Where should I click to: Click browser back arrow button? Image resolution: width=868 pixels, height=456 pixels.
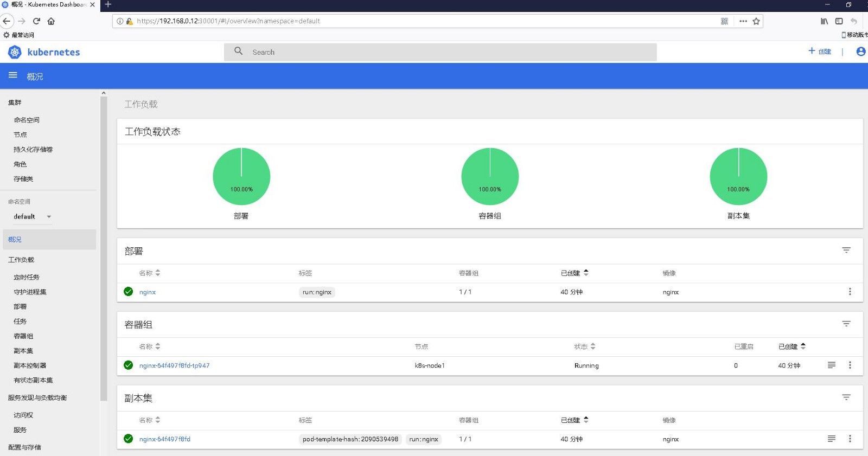pos(7,21)
